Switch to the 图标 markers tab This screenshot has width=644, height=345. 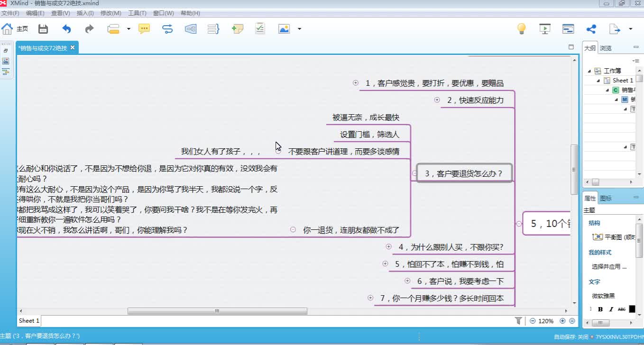click(x=606, y=198)
